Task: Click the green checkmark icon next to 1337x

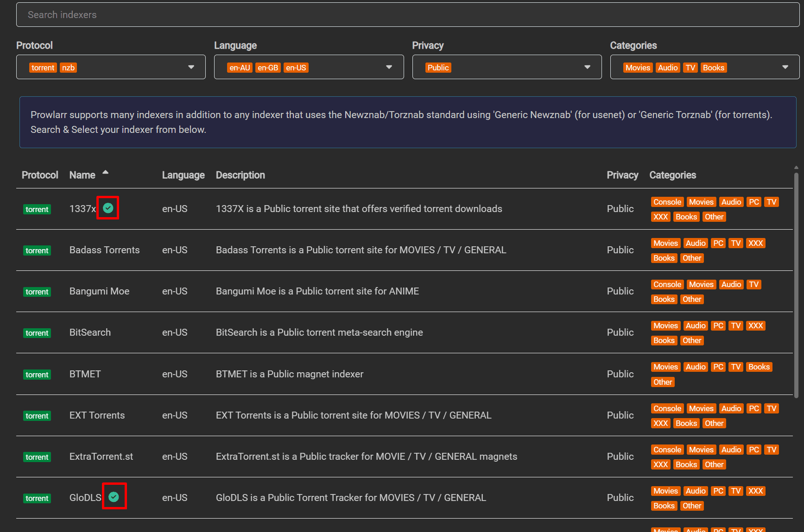Action: pyautogui.click(x=108, y=208)
